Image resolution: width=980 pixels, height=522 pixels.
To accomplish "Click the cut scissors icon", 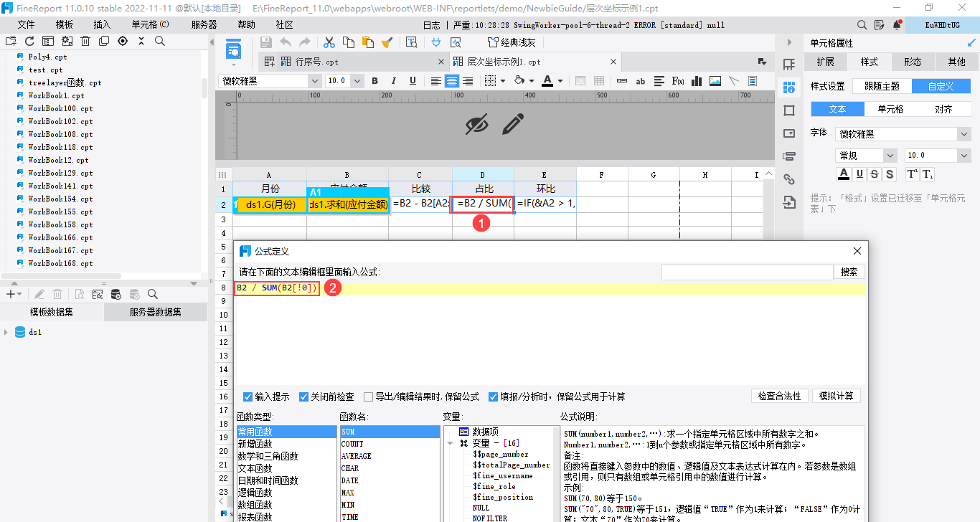I will pyautogui.click(x=329, y=42).
